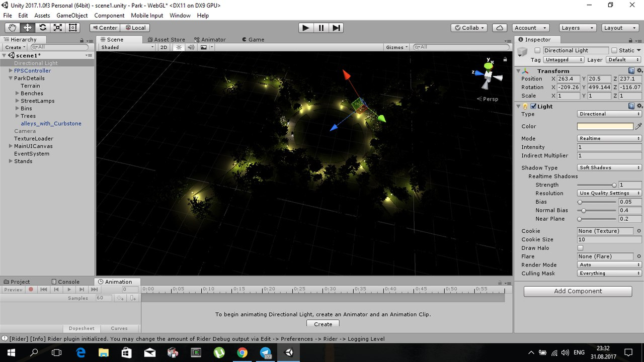Open Unity from the taskbar

coord(288,352)
